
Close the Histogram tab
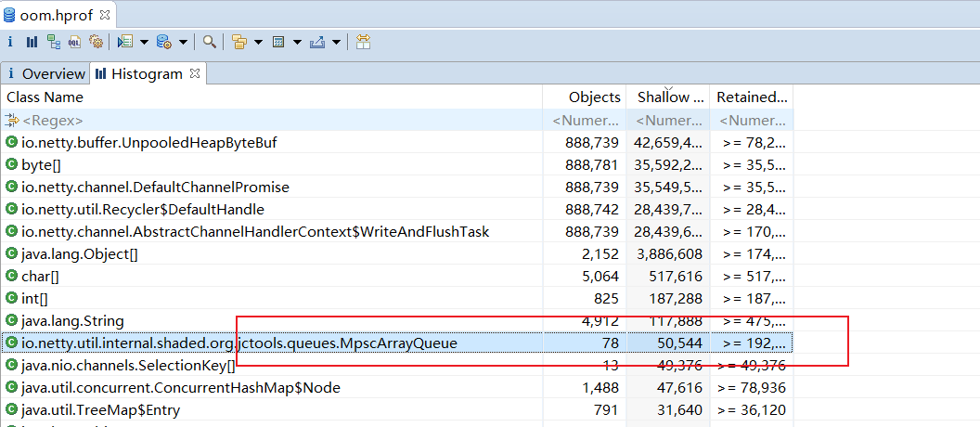point(195,72)
